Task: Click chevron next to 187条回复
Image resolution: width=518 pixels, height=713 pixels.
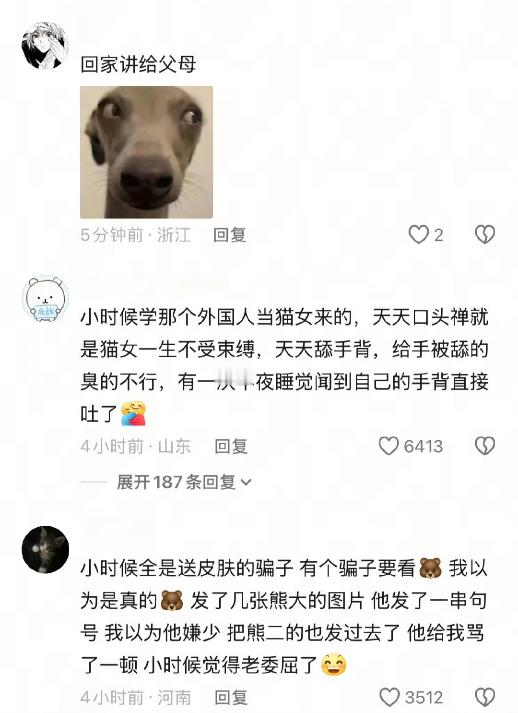Action: [246, 482]
